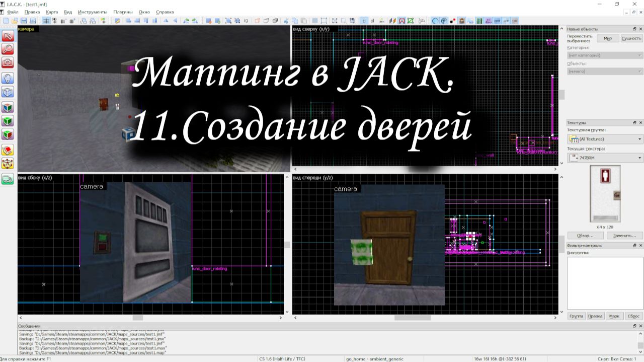The image size is (644, 362).
Task: Pick the Entity lightbulb tool
Action: [8, 78]
